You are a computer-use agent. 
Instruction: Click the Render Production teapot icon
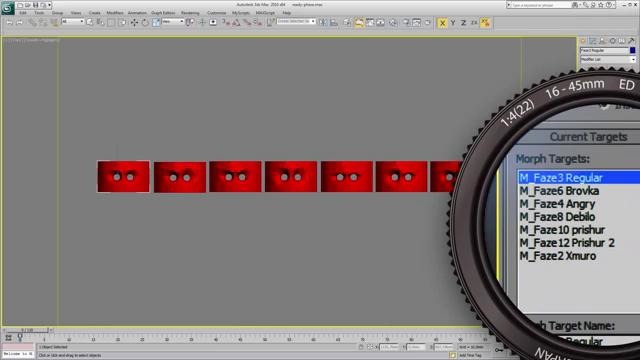point(427,23)
